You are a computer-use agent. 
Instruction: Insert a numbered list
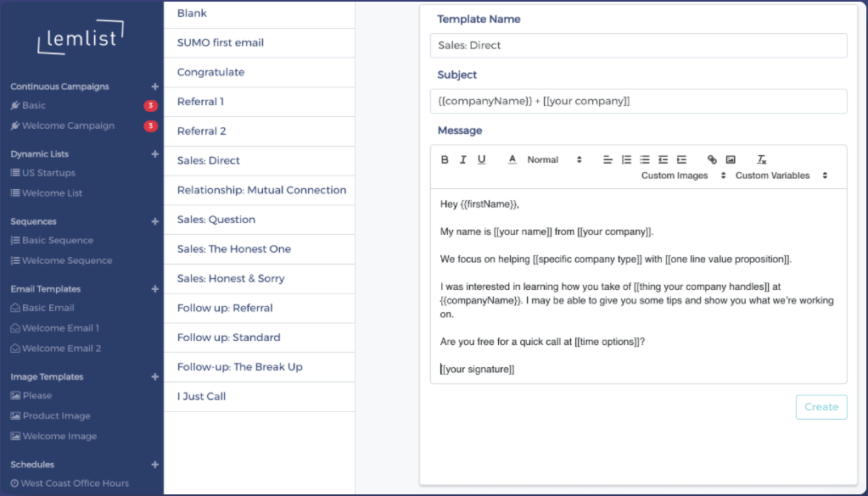click(x=626, y=159)
